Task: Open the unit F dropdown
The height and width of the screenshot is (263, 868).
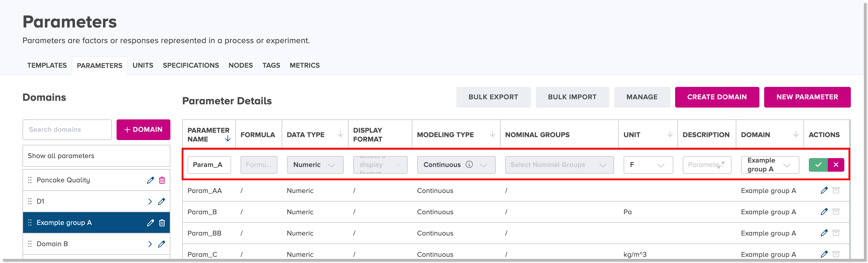Action: [x=648, y=165]
